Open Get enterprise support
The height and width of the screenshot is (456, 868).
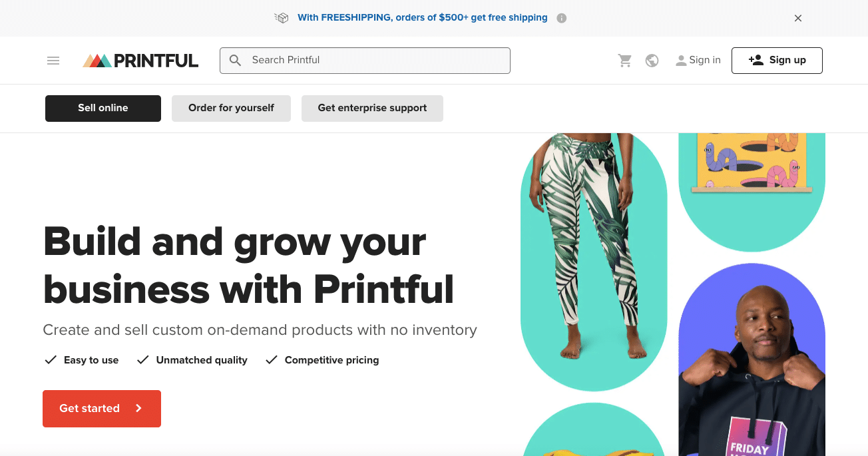click(372, 108)
